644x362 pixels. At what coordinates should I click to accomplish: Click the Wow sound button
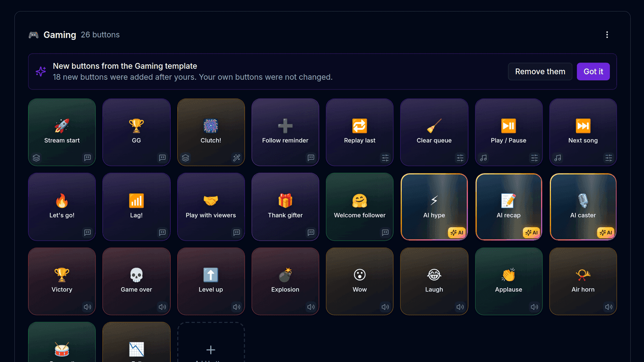359,281
